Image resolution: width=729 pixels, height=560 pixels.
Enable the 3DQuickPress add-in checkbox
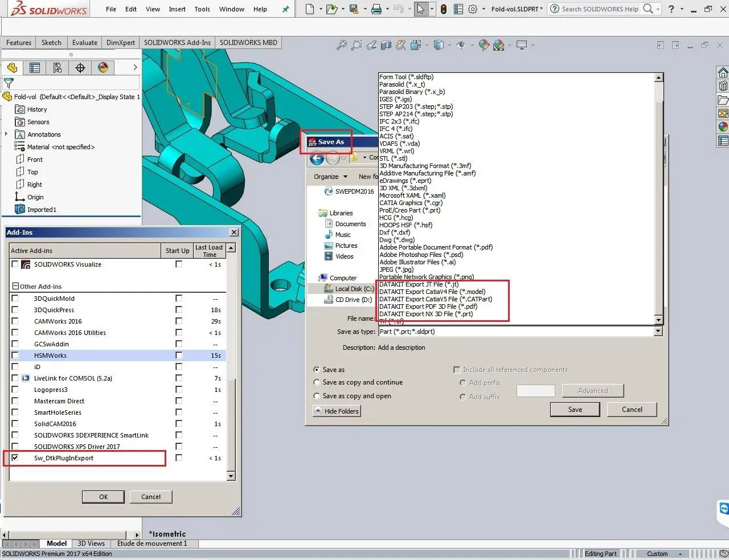pyautogui.click(x=15, y=309)
